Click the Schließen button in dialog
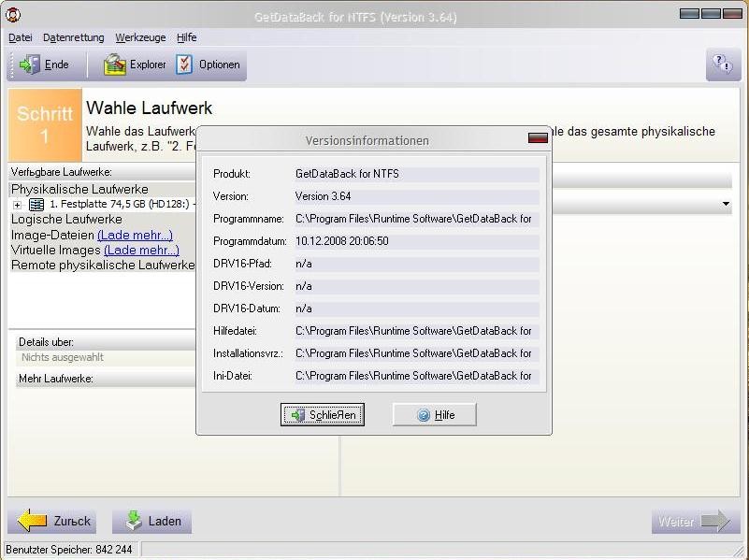Viewport: 749px width, 560px height. click(323, 415)
